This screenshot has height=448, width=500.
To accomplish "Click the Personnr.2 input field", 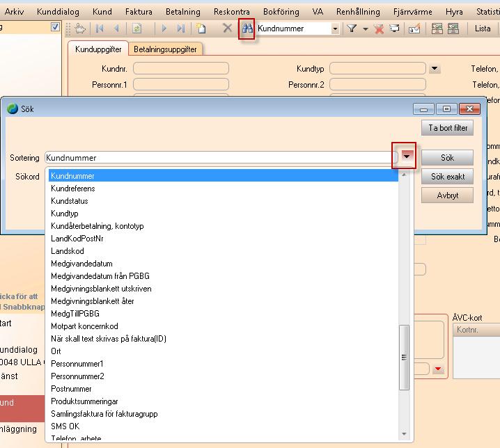I will (x=377, y=84).
